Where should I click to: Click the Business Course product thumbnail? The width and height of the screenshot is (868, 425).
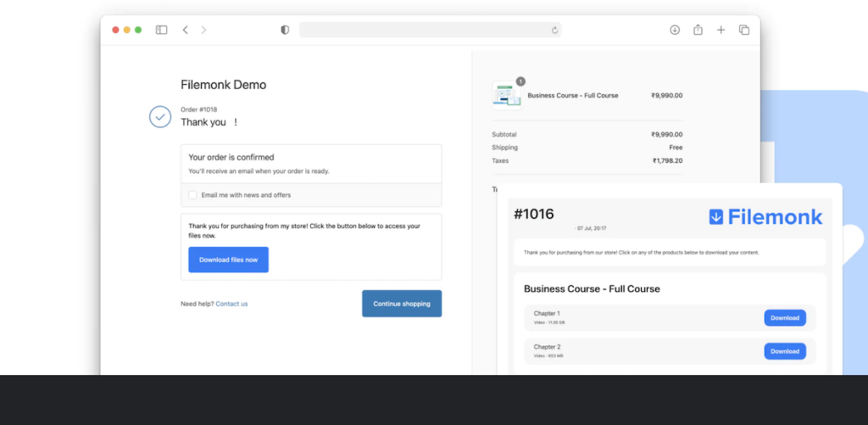click(507, 95)
